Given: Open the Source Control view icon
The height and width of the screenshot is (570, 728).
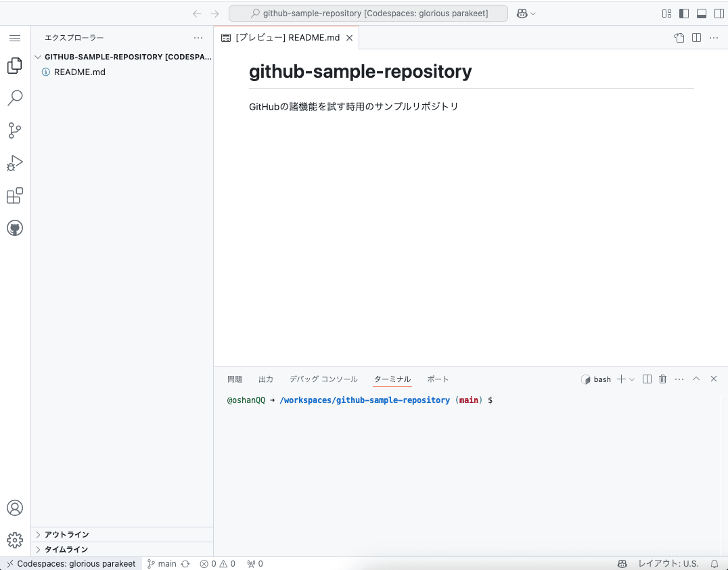Looking at the screenshot, I should [15, 130].
